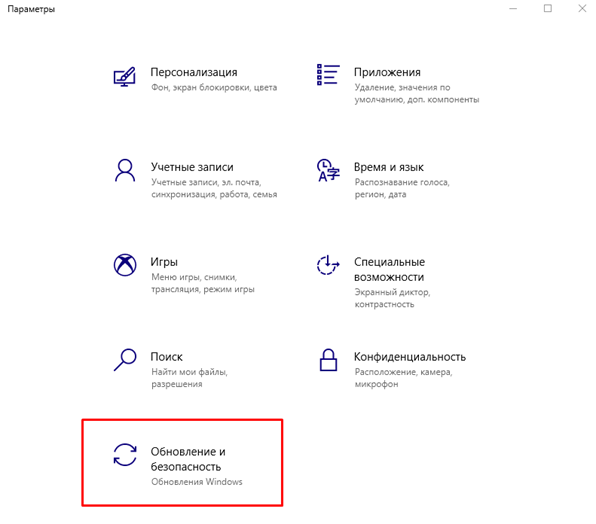The width and height of the screenshot is (596, 524).
Task: Click the Обновление и безопасность refresh arrows icon
Action: [x=125, y=454]
